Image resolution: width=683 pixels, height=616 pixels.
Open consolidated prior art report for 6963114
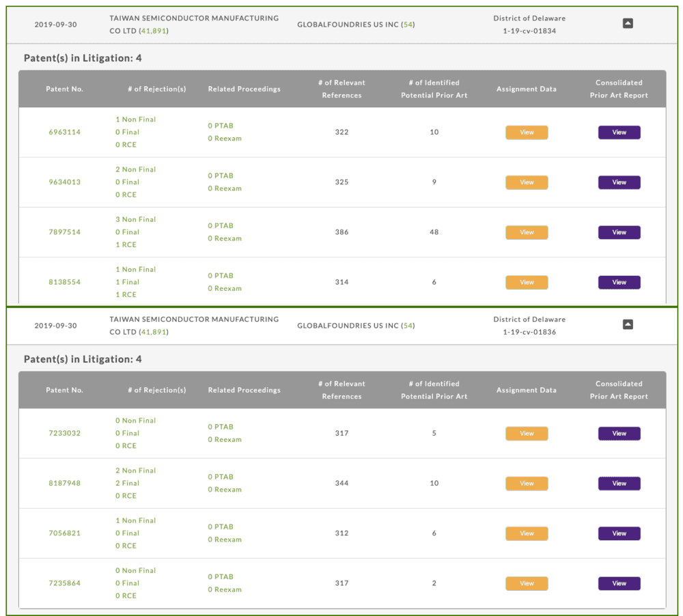click(619, 132)
